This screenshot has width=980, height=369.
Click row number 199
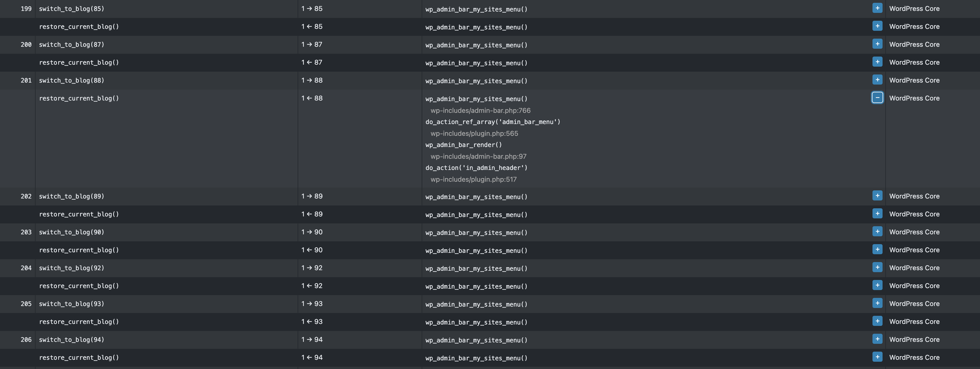coord(26,9)
